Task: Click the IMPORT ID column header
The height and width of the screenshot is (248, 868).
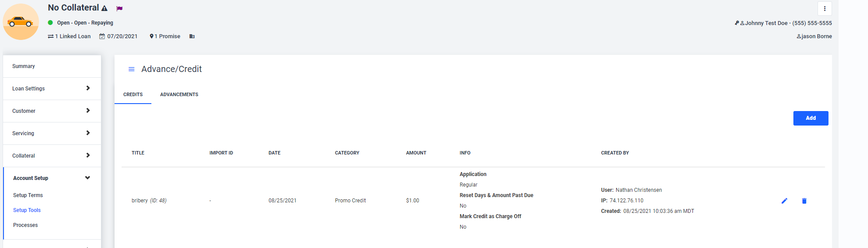Action: click(x=221, y=153)
